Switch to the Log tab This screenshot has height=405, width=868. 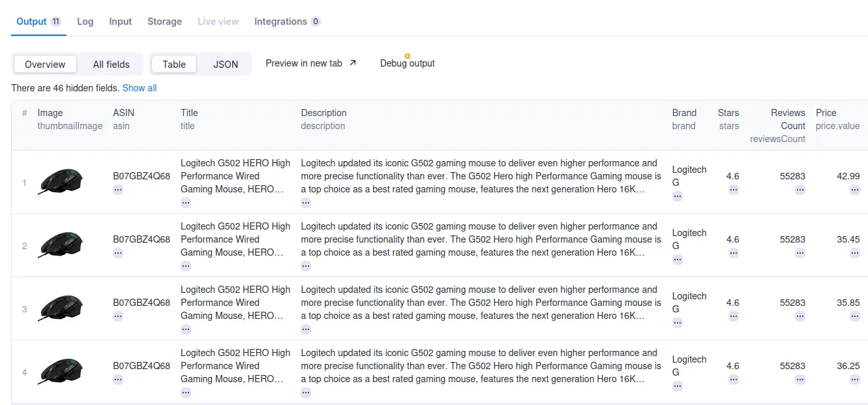pyautogui.click(x=85, y=22)
